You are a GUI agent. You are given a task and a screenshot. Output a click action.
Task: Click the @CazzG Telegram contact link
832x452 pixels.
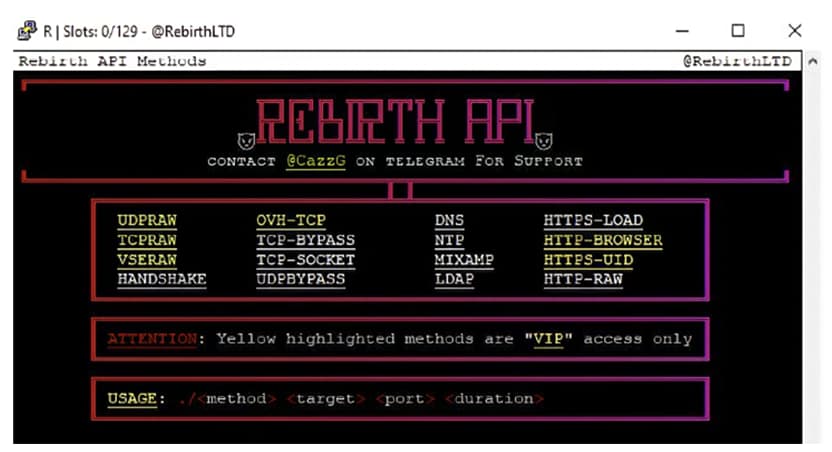point(315,161)
